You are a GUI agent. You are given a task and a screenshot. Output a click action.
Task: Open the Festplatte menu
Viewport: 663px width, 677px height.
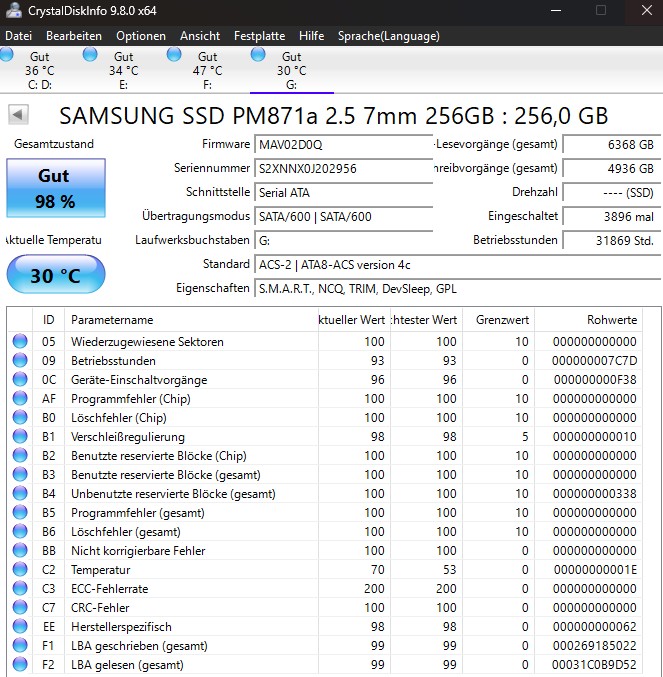(259, 36)
